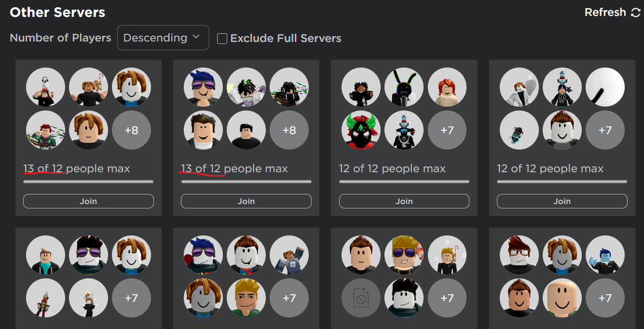Click the white sphere avatar in fourth server
Image resolution: width=644 pixels, height=329 pixels.
605,87
